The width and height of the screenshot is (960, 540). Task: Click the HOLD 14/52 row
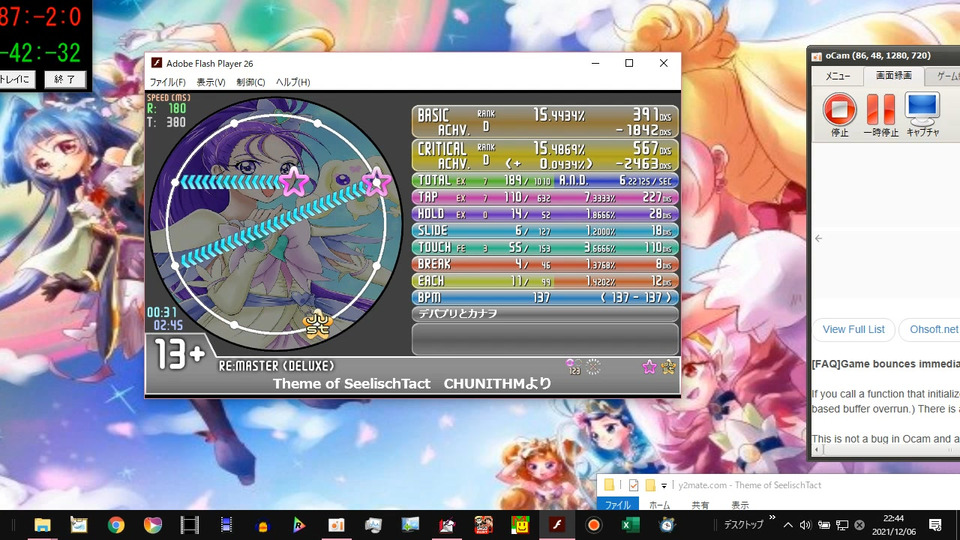(x=545, y=214)
